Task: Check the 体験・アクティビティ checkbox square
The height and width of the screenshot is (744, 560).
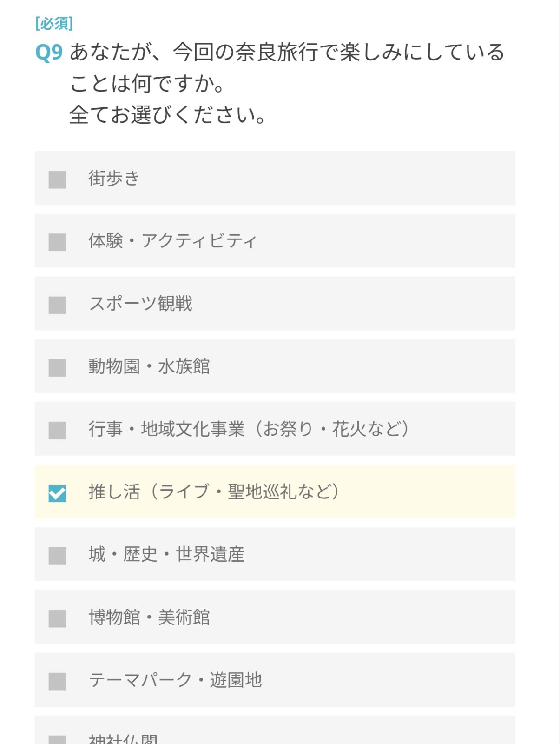Action: [57, 242]
